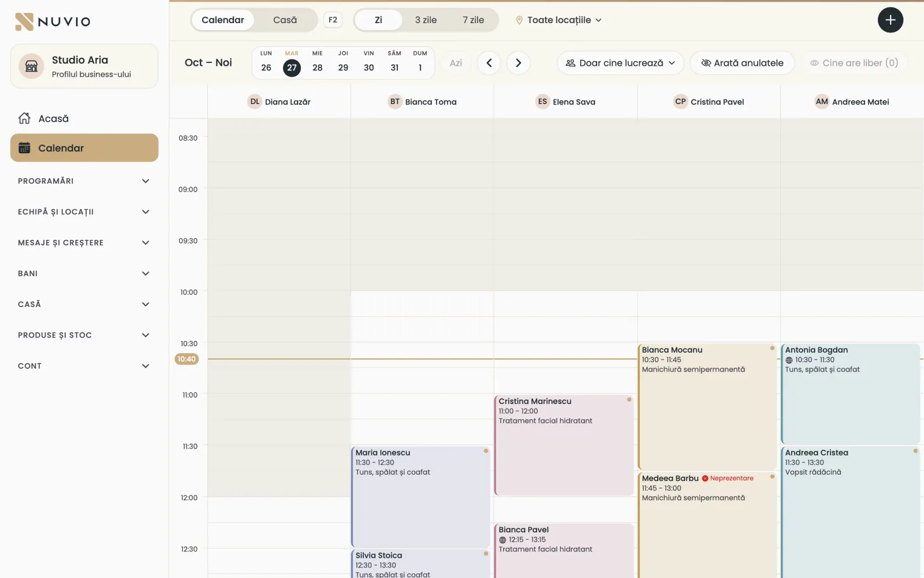This screenshot has width=924, height=578.
Task: Select the 7 zile view
Action: point(473,20)
